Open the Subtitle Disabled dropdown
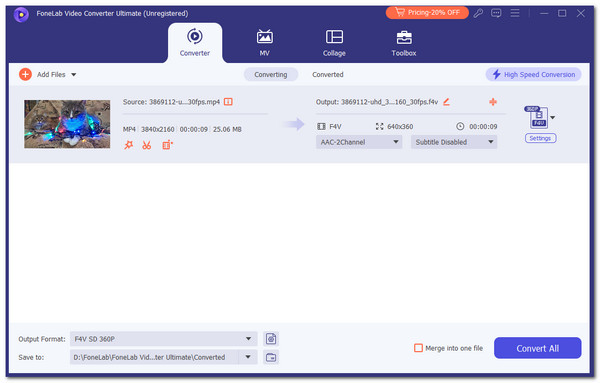600x383 pixels. click(454, 142)
